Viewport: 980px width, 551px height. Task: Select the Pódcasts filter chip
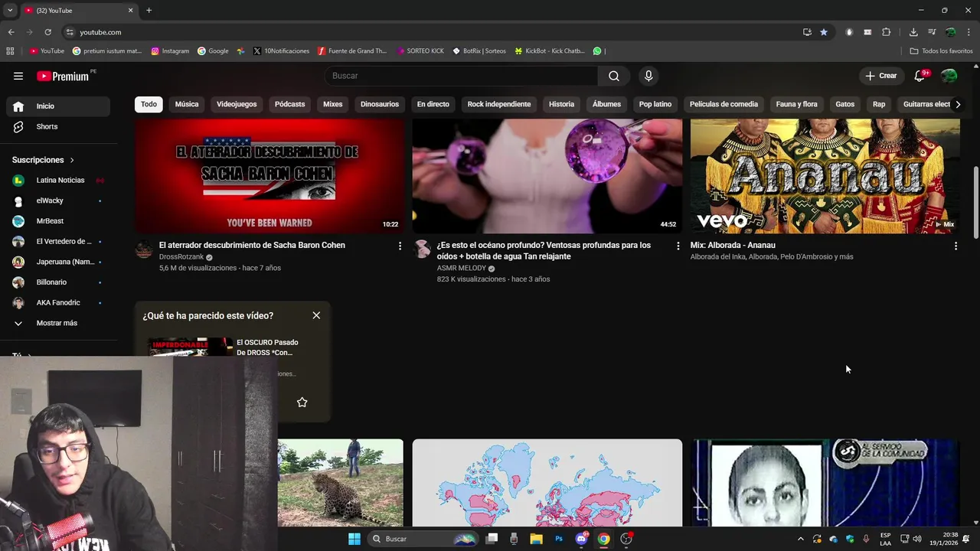[x=289, y=104]
